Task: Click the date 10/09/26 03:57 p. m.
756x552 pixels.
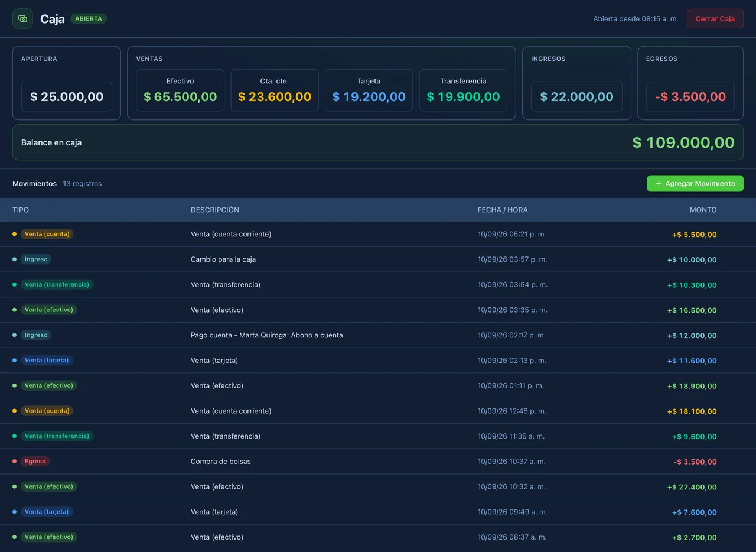Action: 513,259
